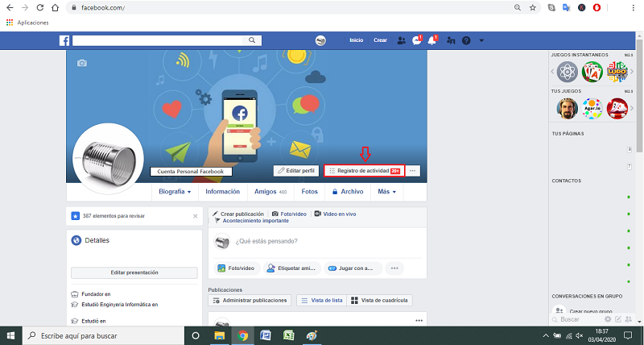
Task: Open chat settings gear icon
Action: (608, 319)
